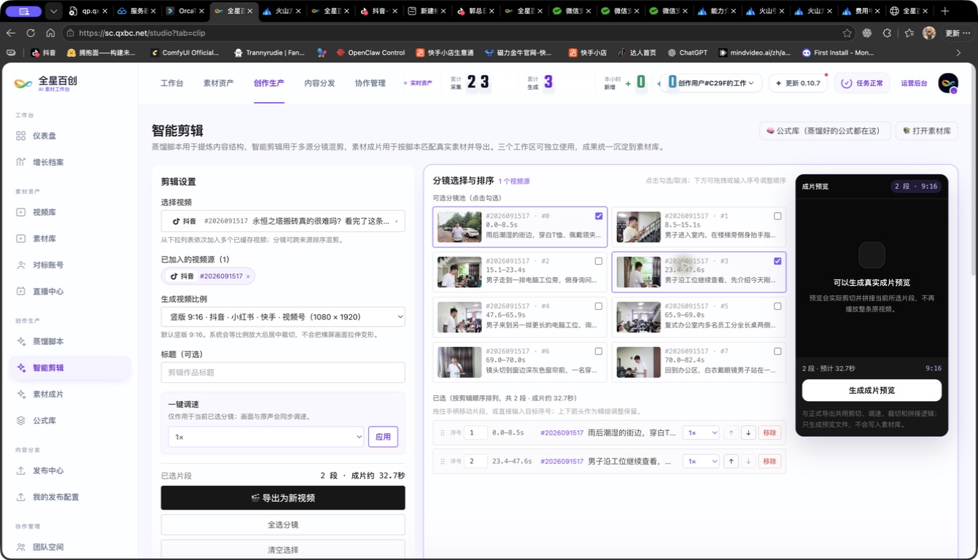Move segment 1 down with arrow
Image resolution: width=978 pixels, height=560 pixels.
(748, 432)
